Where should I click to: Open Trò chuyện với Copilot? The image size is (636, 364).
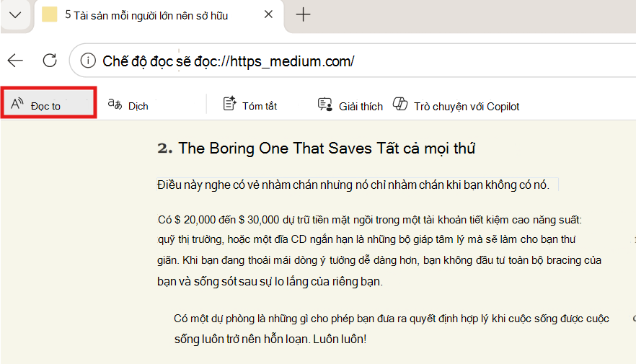[x=456, y=105]
